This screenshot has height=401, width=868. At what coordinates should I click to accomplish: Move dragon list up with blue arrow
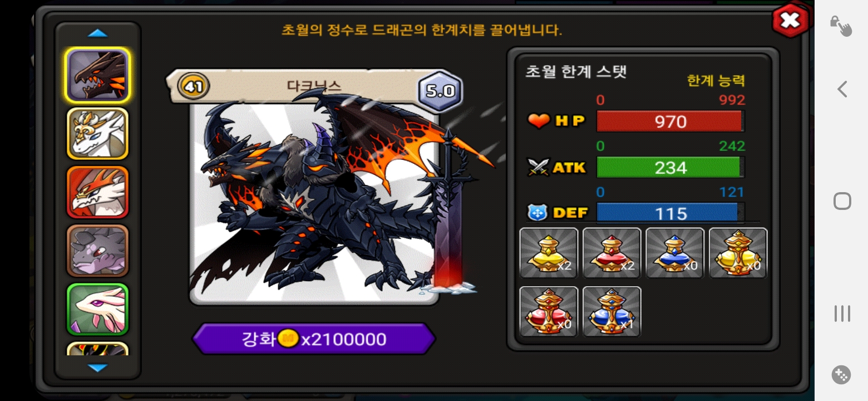(x=97, y=33)
